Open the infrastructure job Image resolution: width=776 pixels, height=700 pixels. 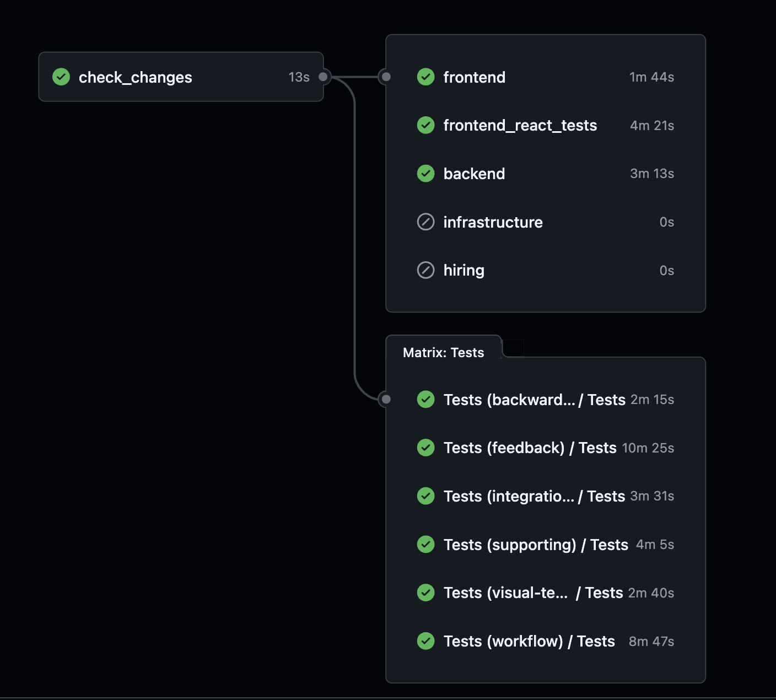click(x=493, y=222)
